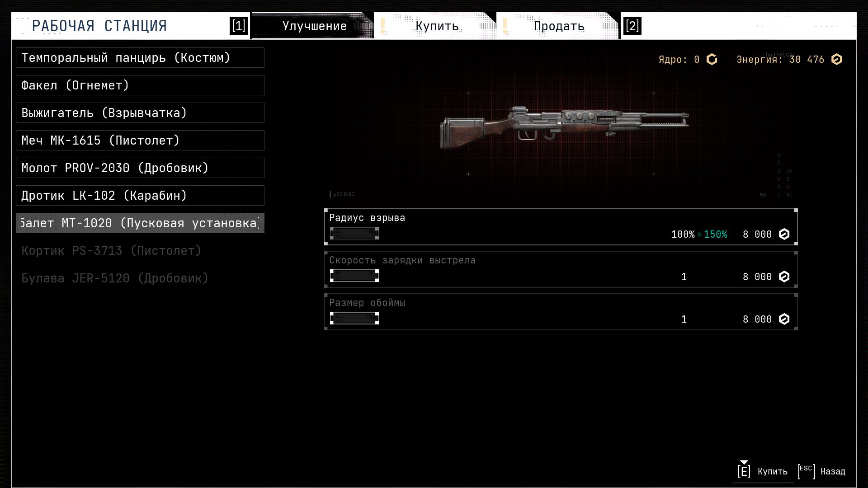
Task: Choose Факел (Огнемет) from equipment list
Action: coord(140,85)
